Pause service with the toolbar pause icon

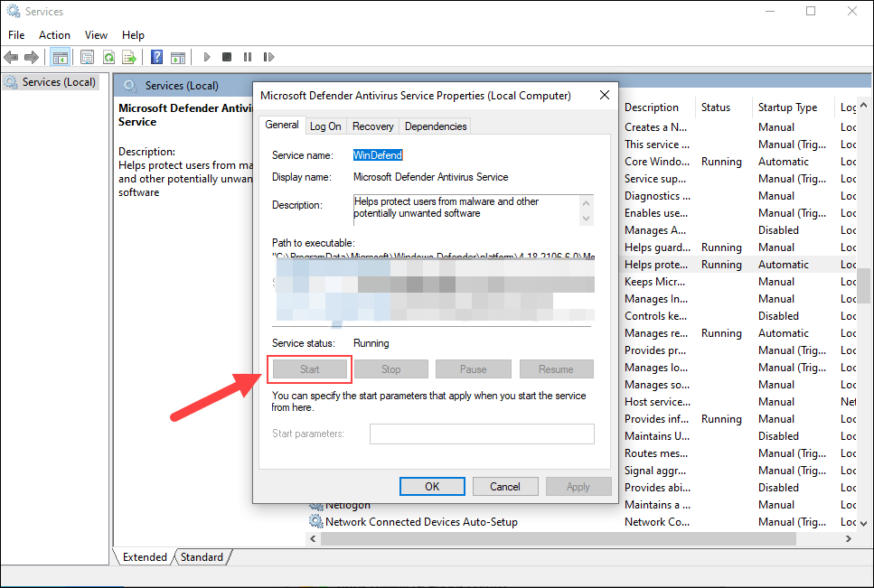tap(248, 56)
